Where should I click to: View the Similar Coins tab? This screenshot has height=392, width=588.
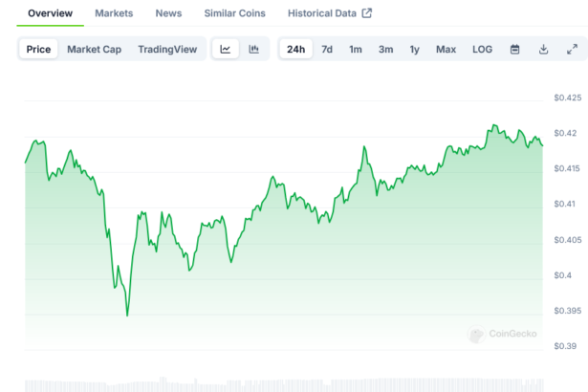tap(235, 13)
